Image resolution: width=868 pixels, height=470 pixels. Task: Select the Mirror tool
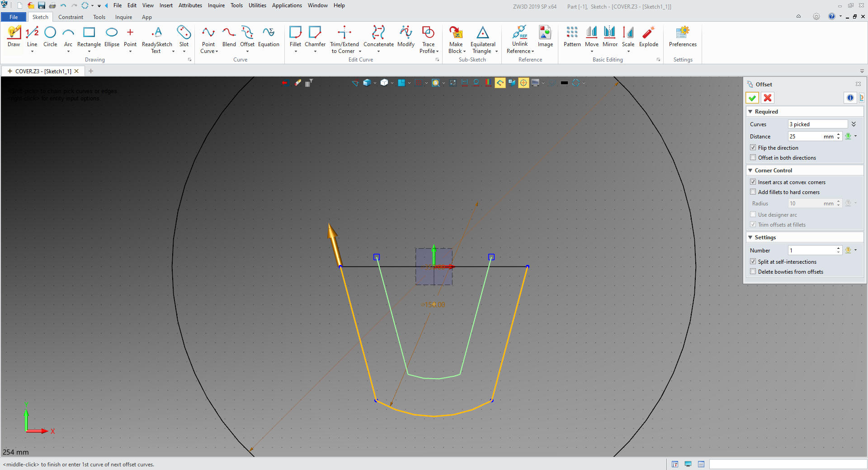click(610, 37)
